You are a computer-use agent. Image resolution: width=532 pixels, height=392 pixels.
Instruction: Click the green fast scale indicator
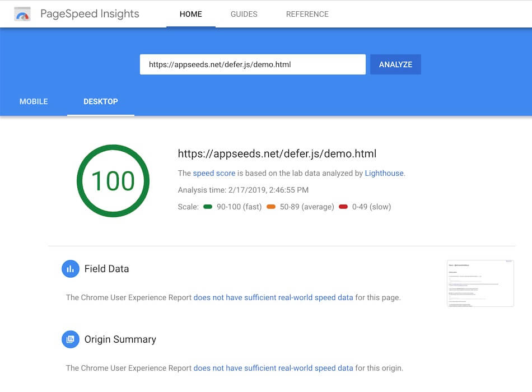(208, 207)
